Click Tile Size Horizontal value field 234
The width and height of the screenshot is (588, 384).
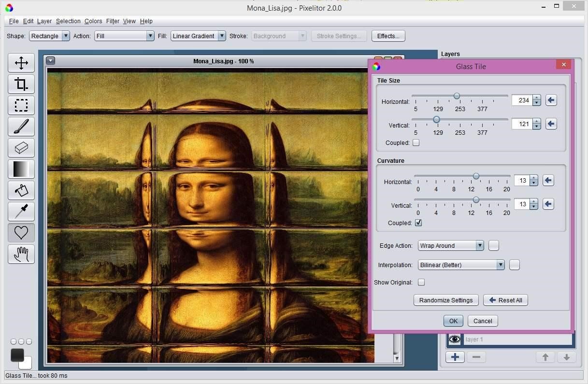[522, 100]
